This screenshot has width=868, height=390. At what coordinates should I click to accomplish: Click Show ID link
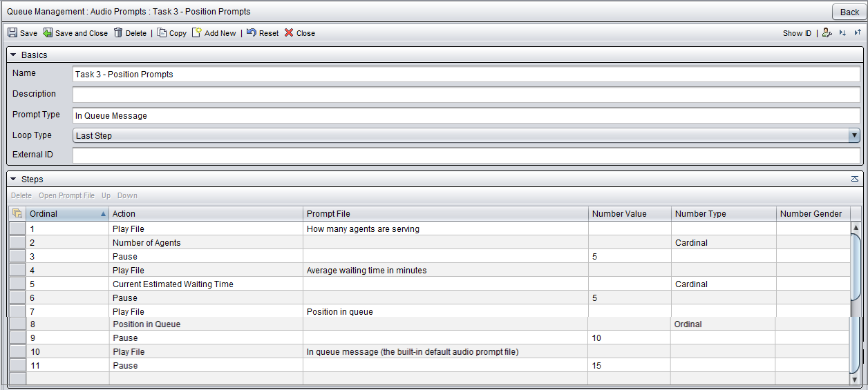(797, 33)
